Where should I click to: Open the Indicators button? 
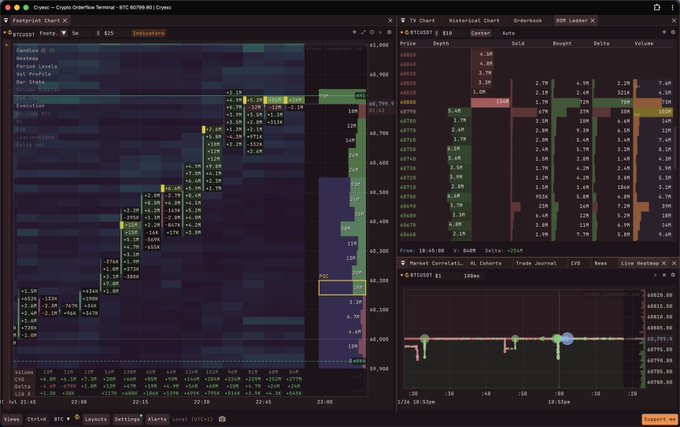(148, 33)
